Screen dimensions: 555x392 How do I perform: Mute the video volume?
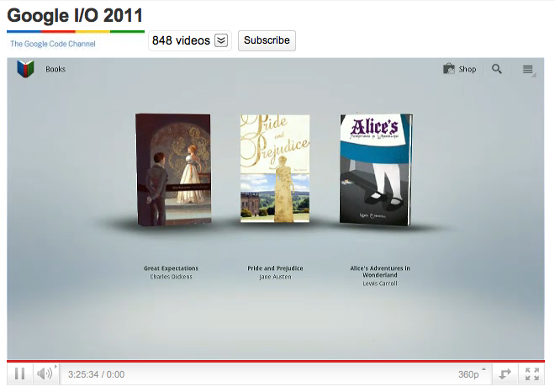tap(44, 374)
